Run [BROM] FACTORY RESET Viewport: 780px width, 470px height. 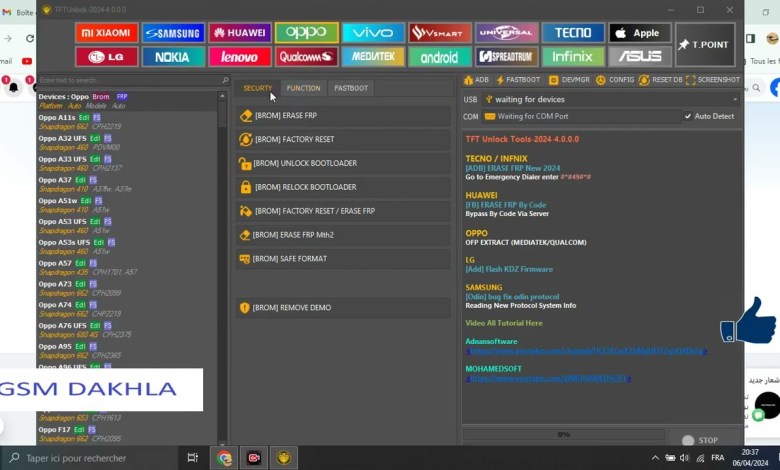click(x=343, y=139)
